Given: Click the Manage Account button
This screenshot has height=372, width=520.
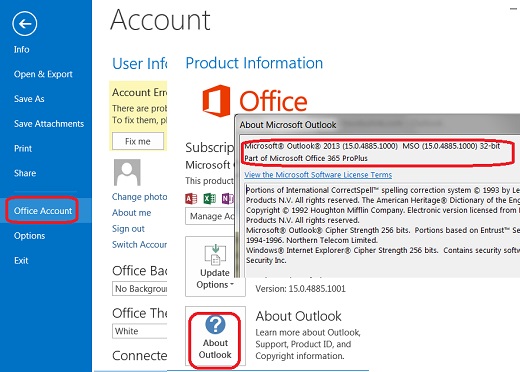Looking at the screenshot, I should pyautogui.click(x=210, y=216).
